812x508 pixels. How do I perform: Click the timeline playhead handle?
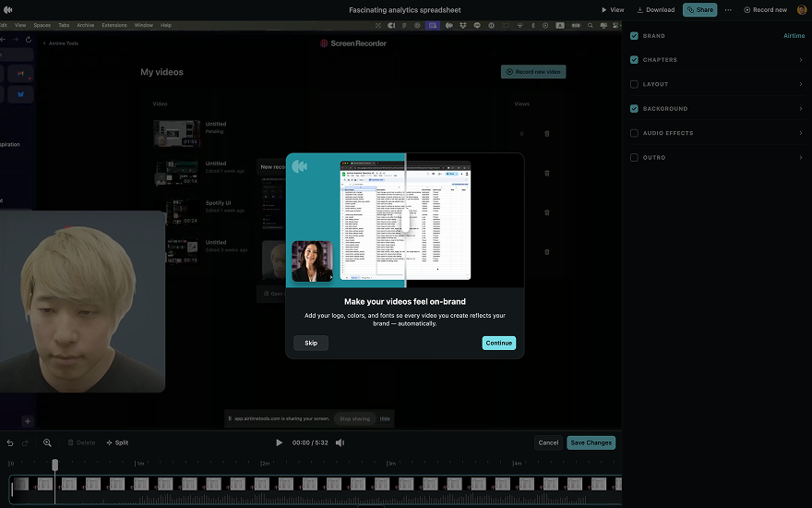[x=54, y=465]
